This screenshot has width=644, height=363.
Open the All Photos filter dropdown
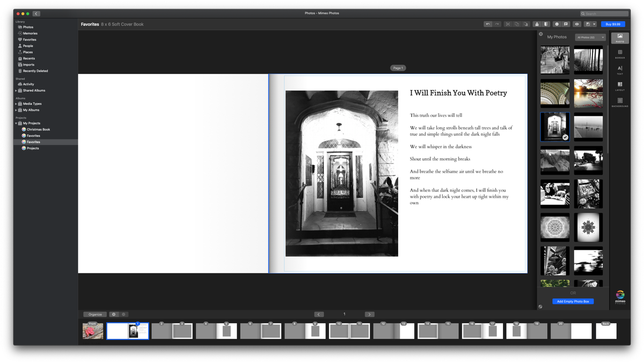pyautogui.click(x=589, y=37)
